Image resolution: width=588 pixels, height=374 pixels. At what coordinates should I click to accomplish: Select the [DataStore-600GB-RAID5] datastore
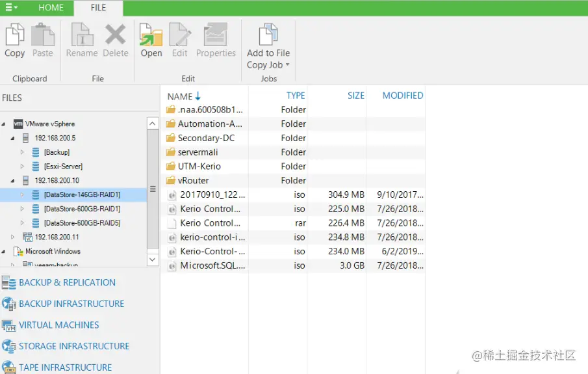82,223
